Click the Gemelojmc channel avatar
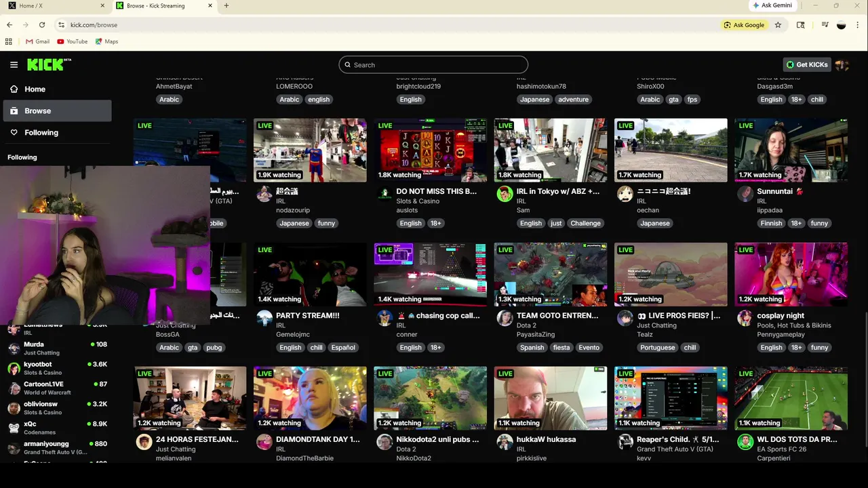 [264, 318]
